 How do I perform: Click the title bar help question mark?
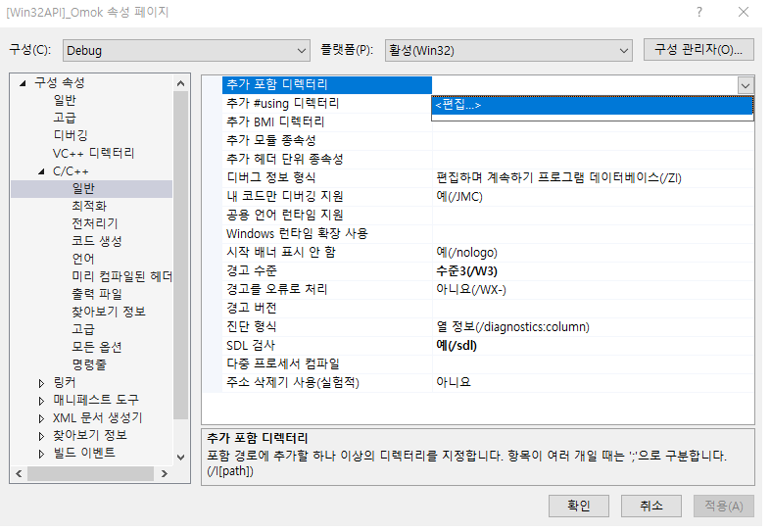699,12
